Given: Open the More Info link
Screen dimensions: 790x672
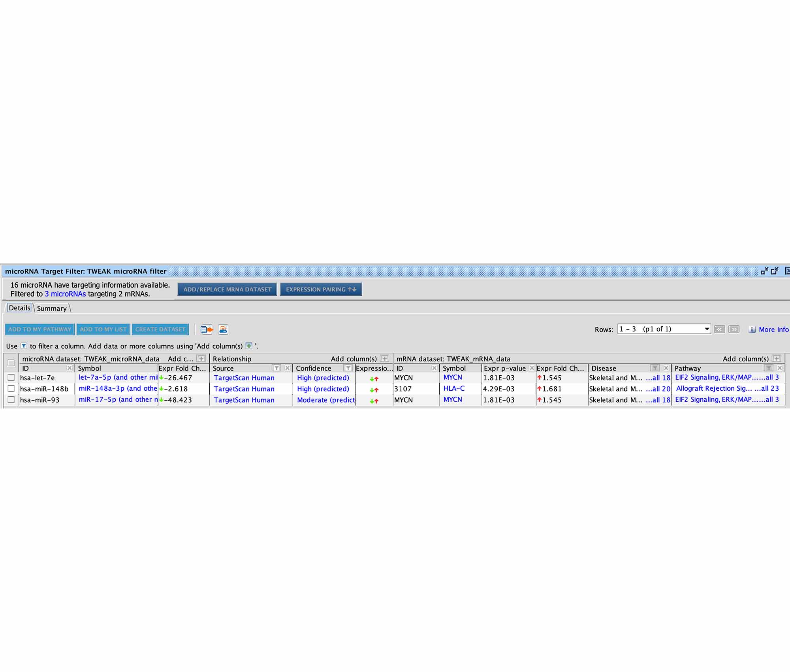Looking at the screenshot, I should click(x=773, y=329).
